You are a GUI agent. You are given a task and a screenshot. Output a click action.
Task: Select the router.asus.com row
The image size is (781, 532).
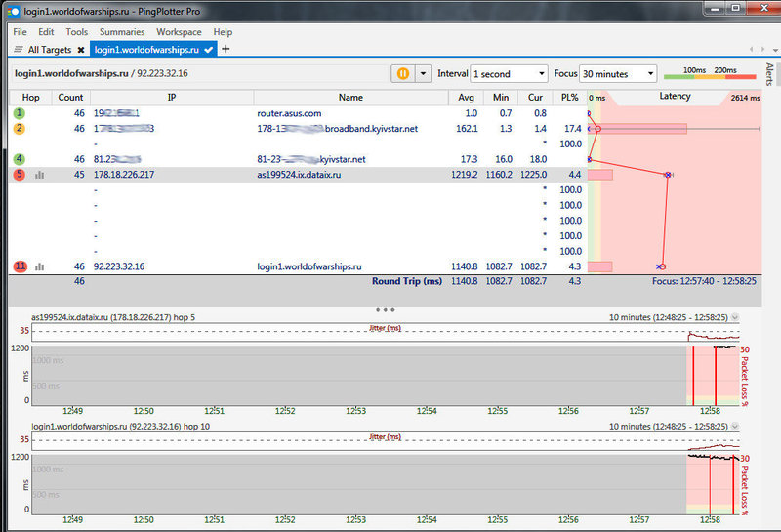(x=298, y=113)
